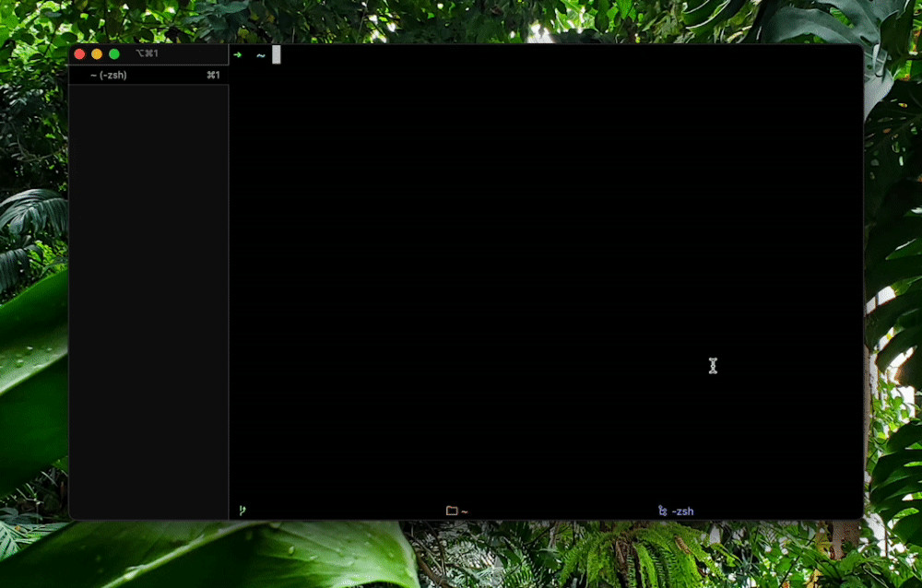Select the git branch icon in the status bar
Viewport: 922px width, 588px height.
[241, 509]
